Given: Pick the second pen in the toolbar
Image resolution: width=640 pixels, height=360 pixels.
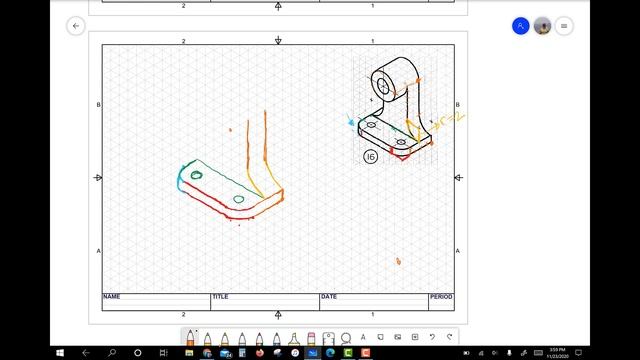Looking at the screenshot, I should click(x=207, y=338).
